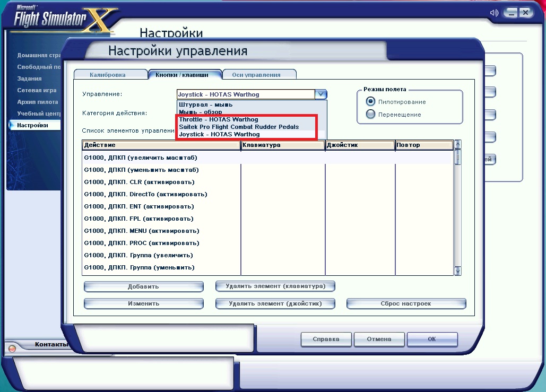Select G1000, ДПКП (уменьшить масштаб) row

click(x=267, y=170)
